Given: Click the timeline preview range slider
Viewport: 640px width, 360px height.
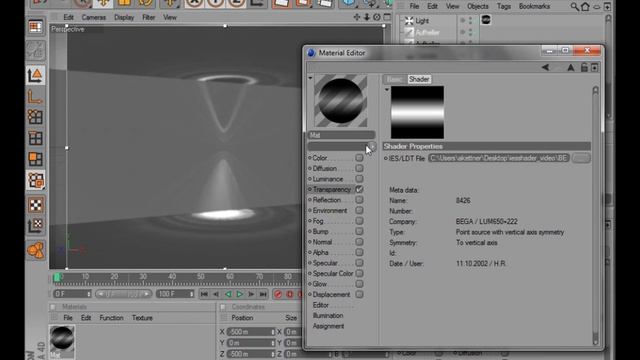Looking at the screenshot, I should [124, 294].
